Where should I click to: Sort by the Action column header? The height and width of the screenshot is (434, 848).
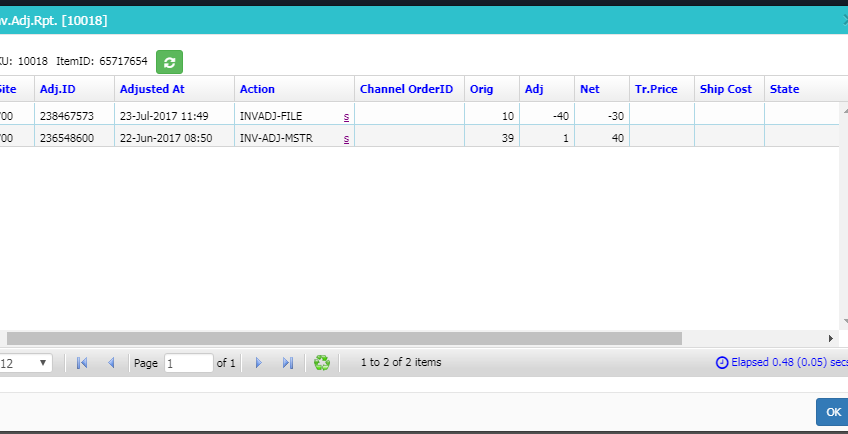[x=257, y=89]
